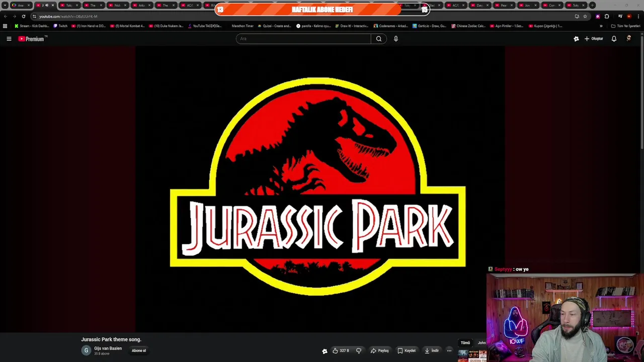Viewport: 644px width, 362px height.
Task: Click the Jurassic Park video player
Action: (320, 189)
